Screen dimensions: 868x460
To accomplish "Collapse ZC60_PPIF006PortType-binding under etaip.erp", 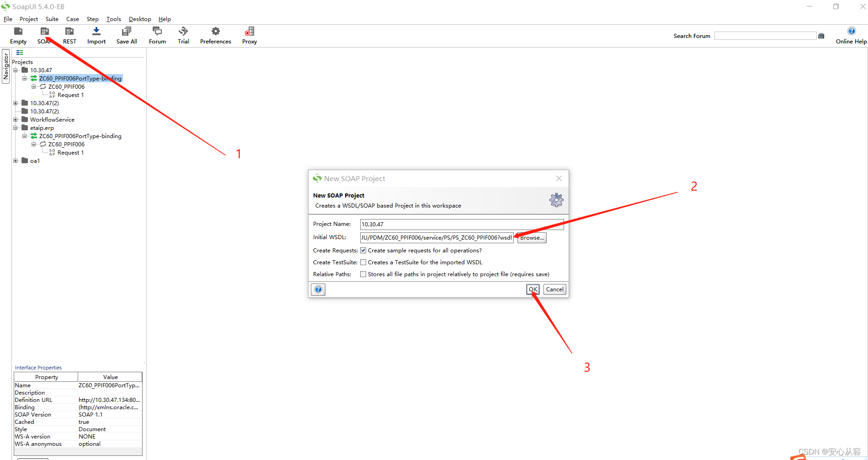I will (x=25, y=136).
